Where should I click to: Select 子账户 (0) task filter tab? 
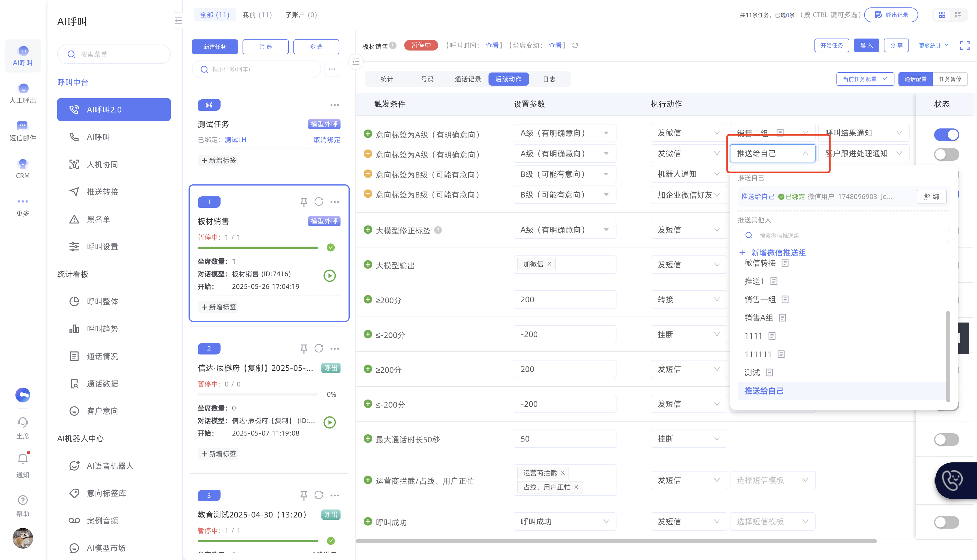click(x=301, y=15)
